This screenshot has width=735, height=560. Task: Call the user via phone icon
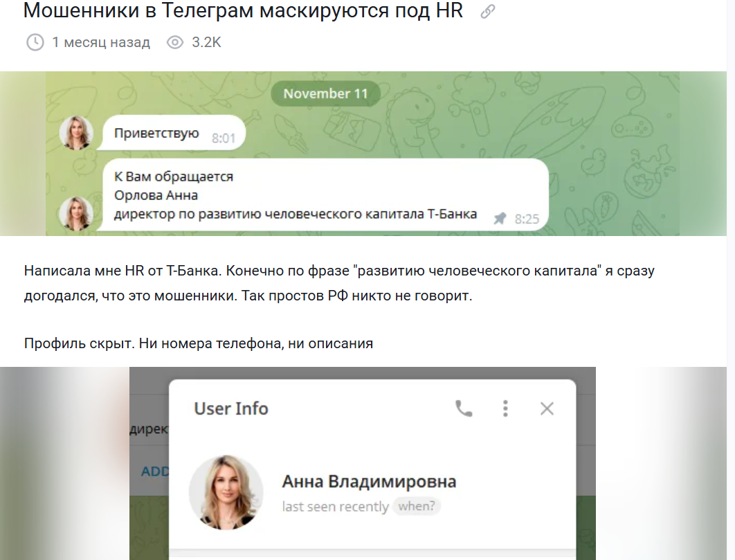tap(464, 408)
